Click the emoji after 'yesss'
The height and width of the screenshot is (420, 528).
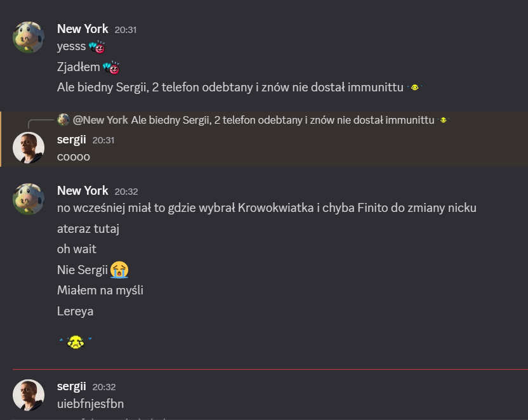click(97, 47)
